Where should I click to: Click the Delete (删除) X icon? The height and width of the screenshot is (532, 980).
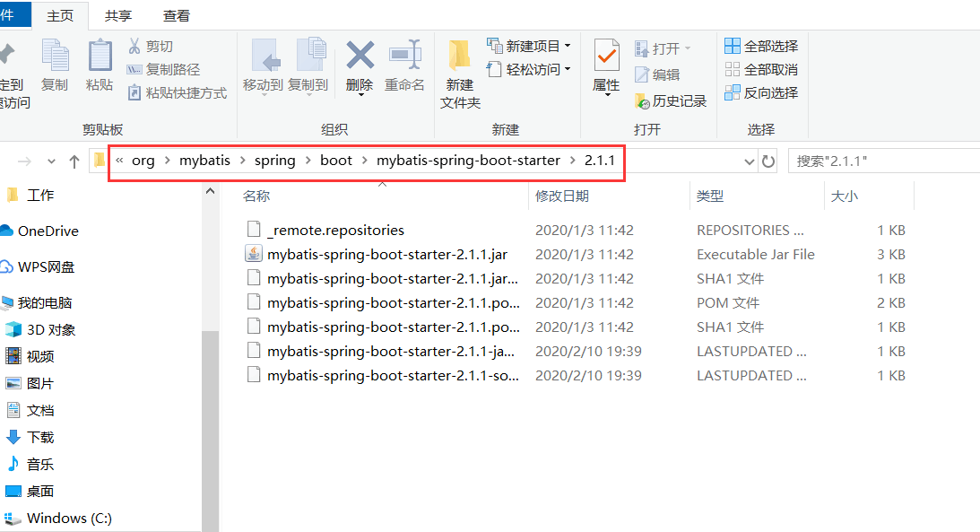tap(360, 55)
